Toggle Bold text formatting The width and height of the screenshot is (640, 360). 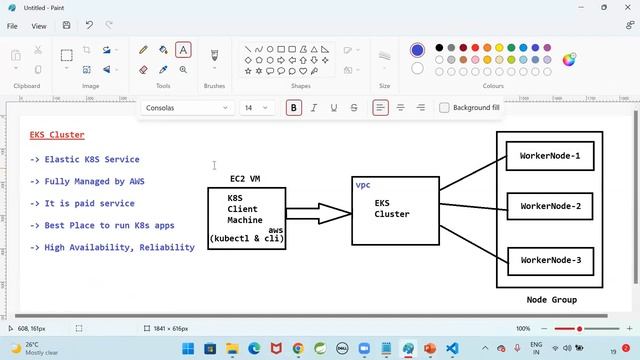click(293, 108)
